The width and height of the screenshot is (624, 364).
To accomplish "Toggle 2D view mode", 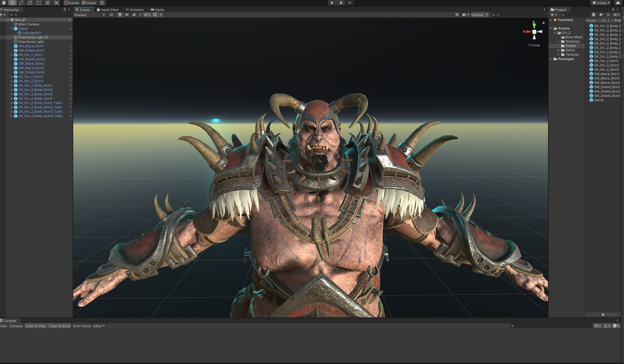I will point(111,15).
